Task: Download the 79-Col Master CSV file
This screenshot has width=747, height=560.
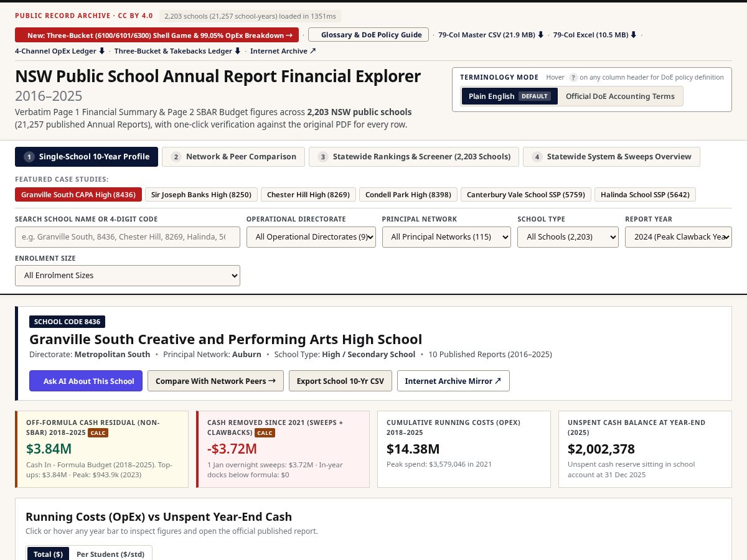Action: pos(491,35)
